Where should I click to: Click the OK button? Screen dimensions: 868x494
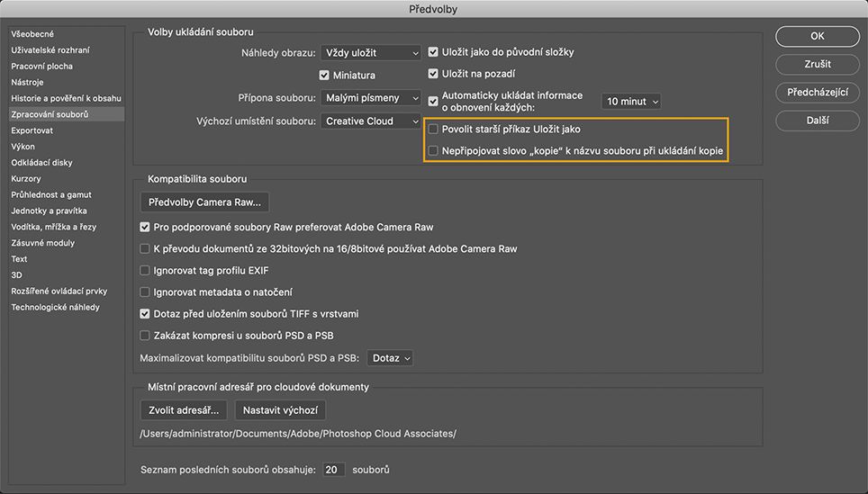click(817, 36)
